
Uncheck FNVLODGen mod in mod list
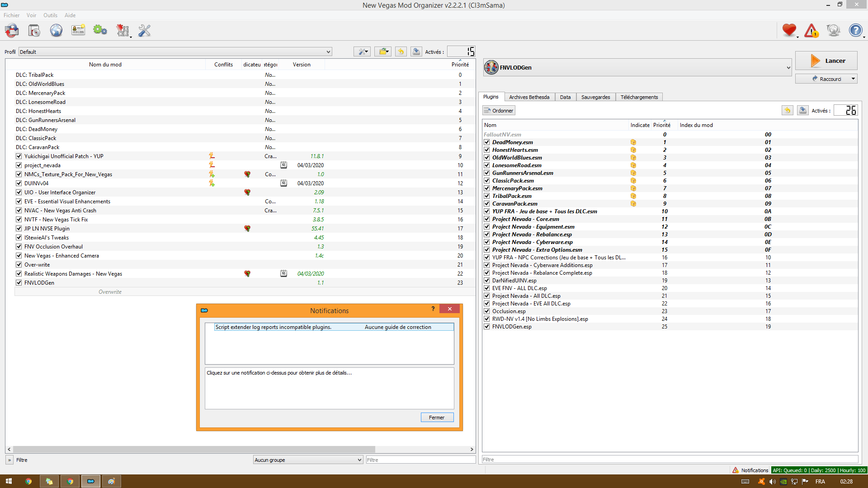coord(19,282)
